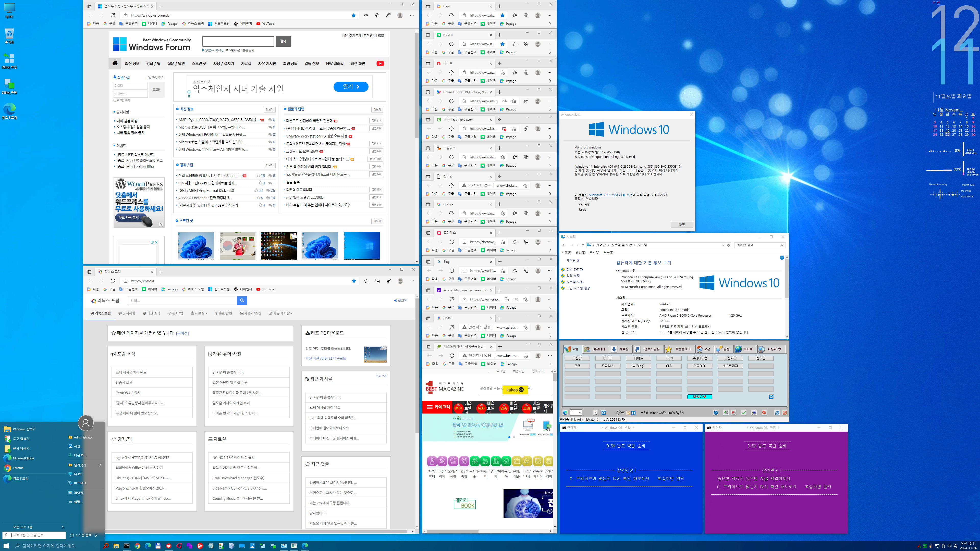Click the refresh icon in Windows Forum browser window
This screenshot has width=980, height=551.
pyautogui.click(x=113, y=15)
